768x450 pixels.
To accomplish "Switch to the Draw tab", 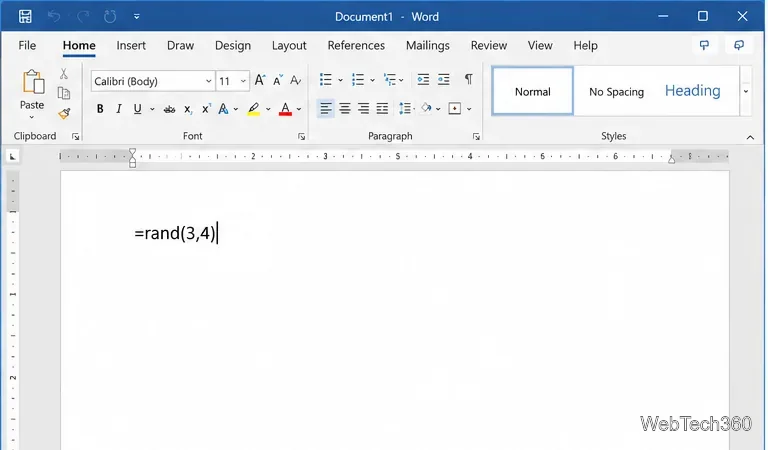I will 180,46.
